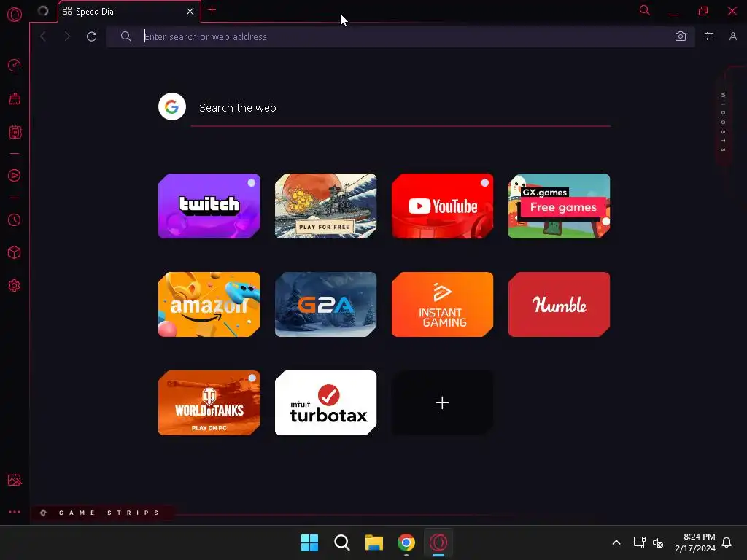
Task: Close the Speed Dial tab
Action: pyautogui.click(x=190, y=11)
